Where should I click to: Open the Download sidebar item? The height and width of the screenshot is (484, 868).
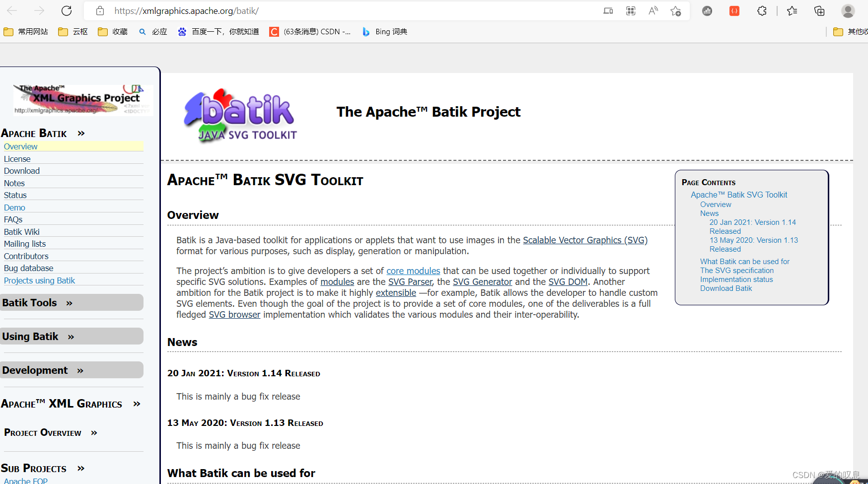[x=22, y=171]
